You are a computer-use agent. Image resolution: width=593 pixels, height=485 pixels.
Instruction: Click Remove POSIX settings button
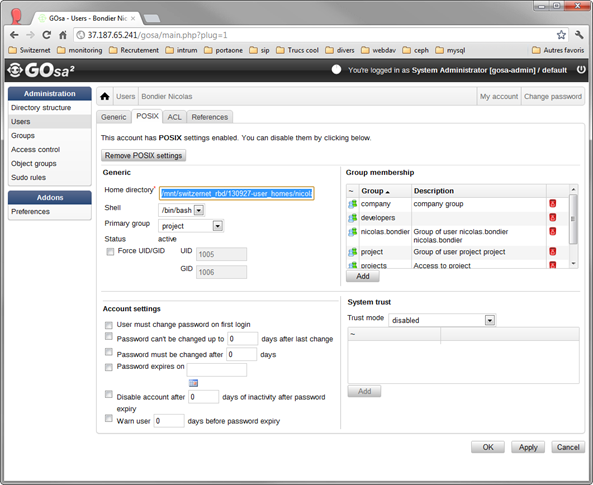tap(143, 155)
